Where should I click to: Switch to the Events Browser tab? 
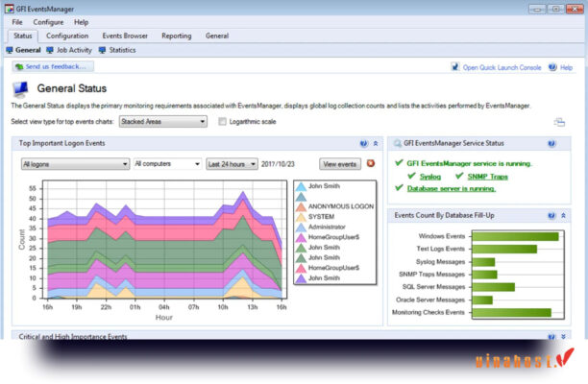[125, 36]
